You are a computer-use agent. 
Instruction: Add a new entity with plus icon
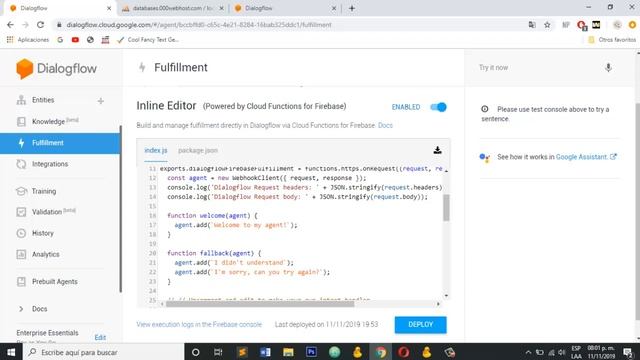tap(101, 101)
